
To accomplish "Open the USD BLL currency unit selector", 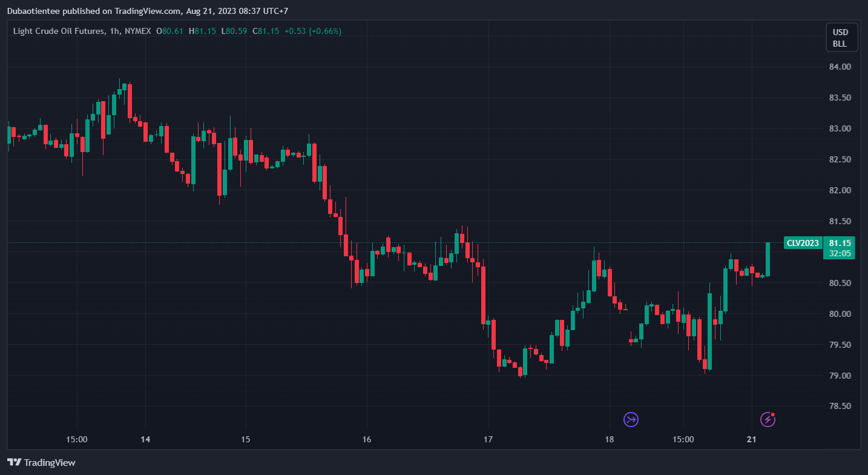I will [x=840, y=38].
